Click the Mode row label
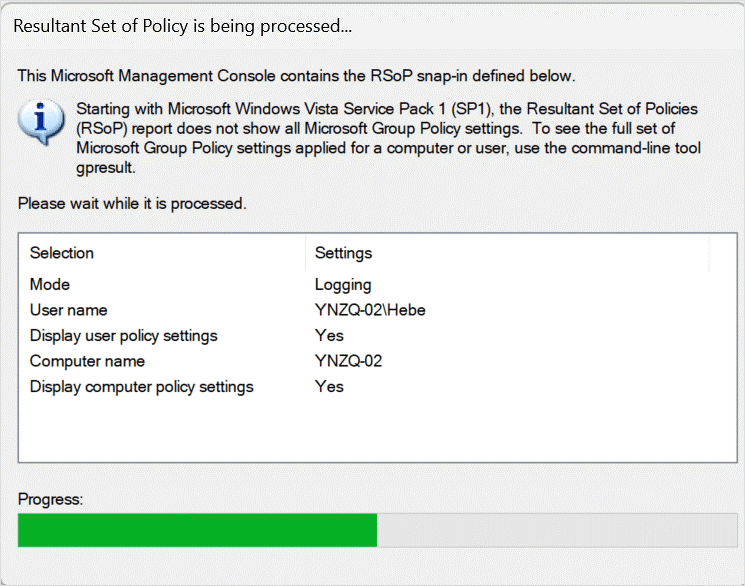This screenshot has height=586, width=745. click(x=50, y=284)
